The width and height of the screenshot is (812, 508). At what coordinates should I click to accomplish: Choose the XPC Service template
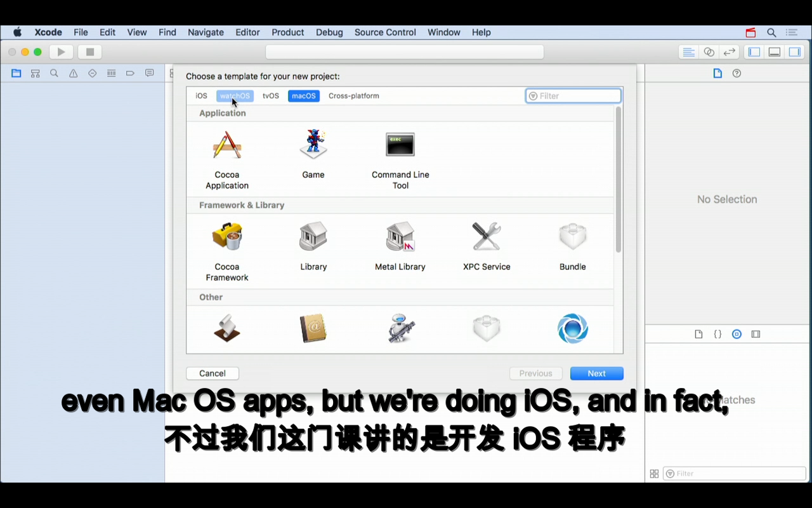(487, 246)
